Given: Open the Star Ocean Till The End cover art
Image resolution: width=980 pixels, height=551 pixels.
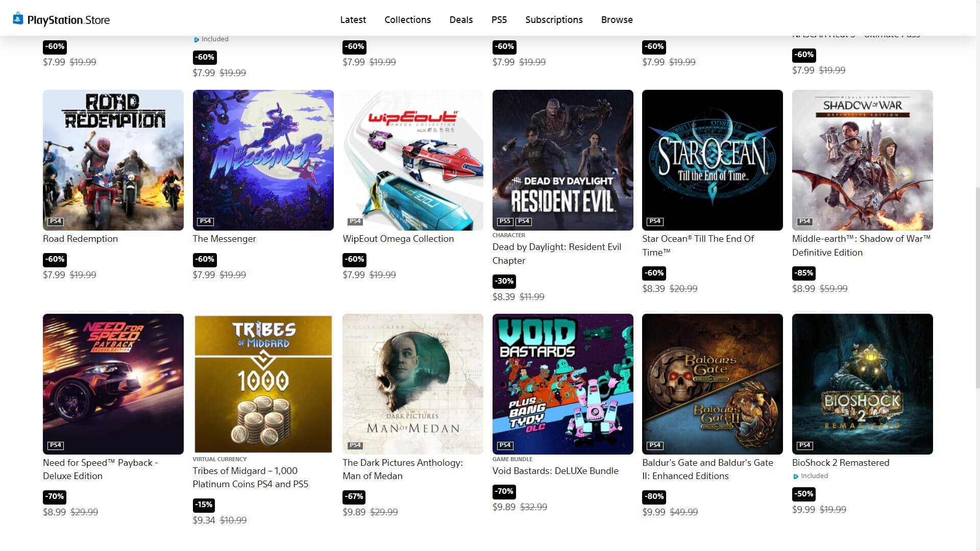Looking at the screenshot, I should (712, 160).
